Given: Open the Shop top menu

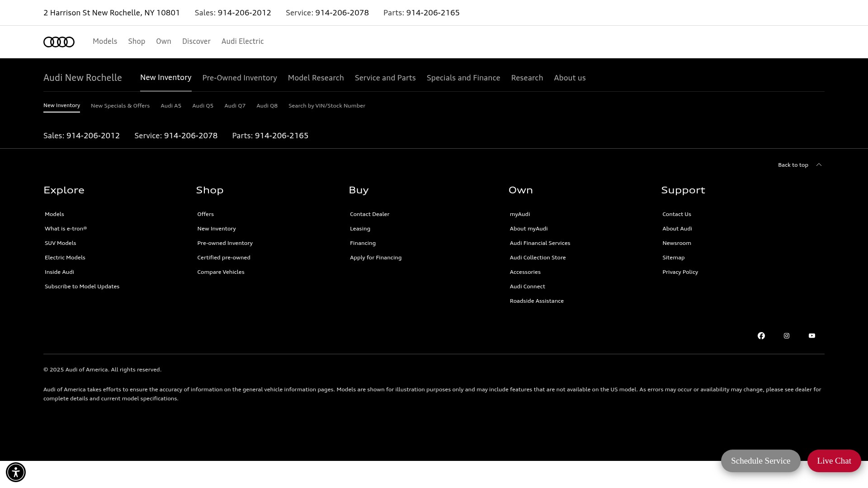Looking at the screenshot, I should pyautogui.click(x=137, y=42).
